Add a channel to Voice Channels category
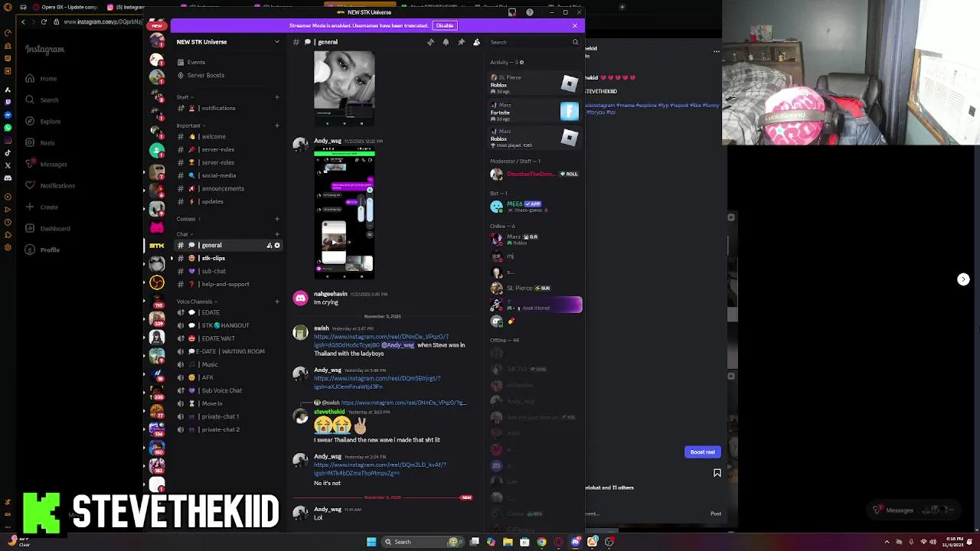Image resolution: width=980 pixels, height=551 pixels. (277, 302)
